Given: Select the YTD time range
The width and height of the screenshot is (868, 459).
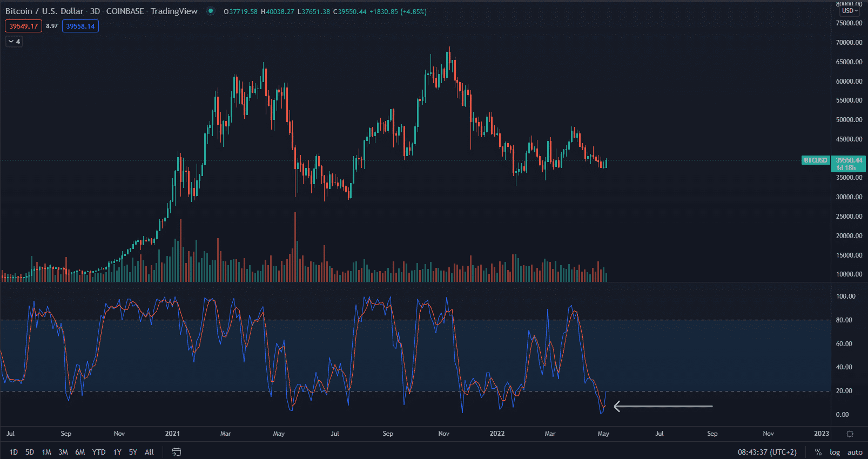Looking at the screenshot, I should 99,452.
